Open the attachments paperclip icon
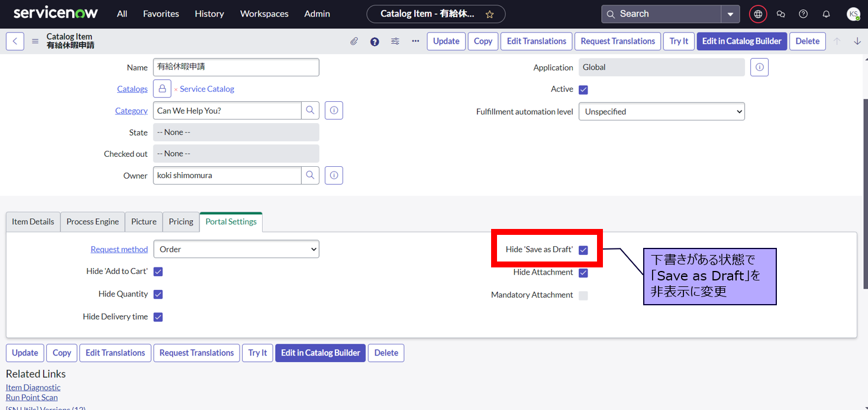868x410 pixels. click(354, 41)
